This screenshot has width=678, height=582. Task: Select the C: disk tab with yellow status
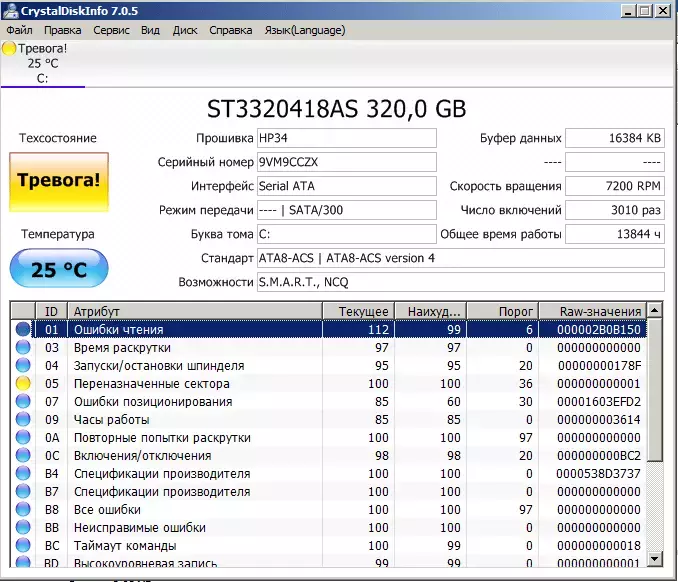pyautogui.click(x=42, y=64)
